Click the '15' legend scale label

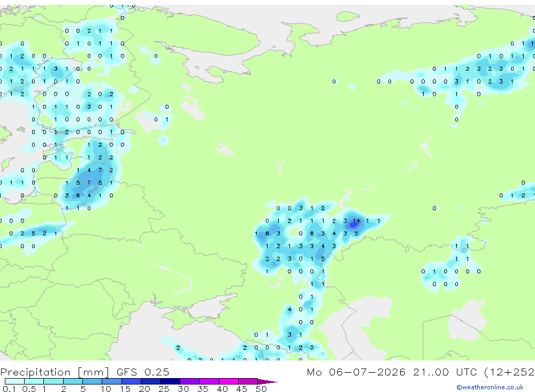coord(125,389)
